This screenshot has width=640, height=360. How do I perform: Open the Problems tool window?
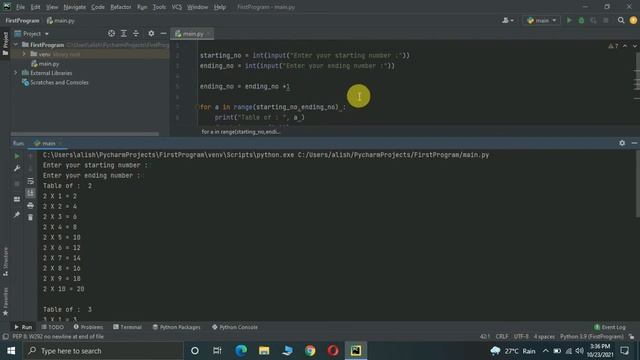[x=88, y=327]
